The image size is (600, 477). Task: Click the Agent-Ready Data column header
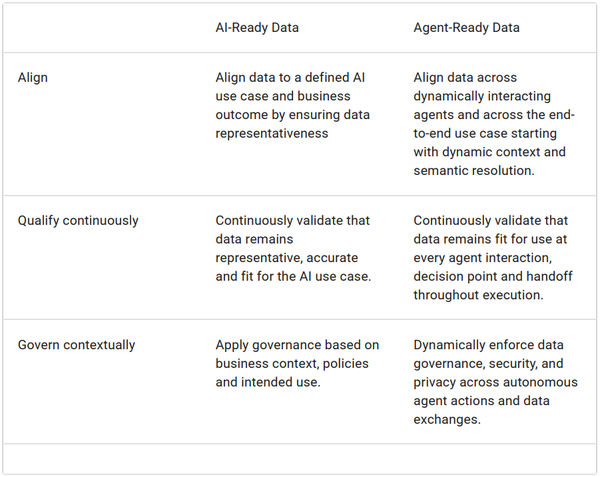[466, 28]
